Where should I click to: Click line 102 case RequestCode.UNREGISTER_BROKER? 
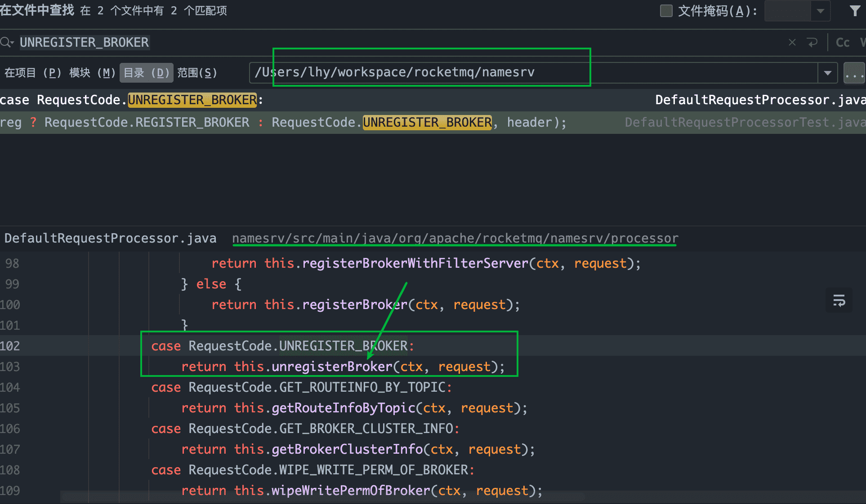tap(282, 346)
